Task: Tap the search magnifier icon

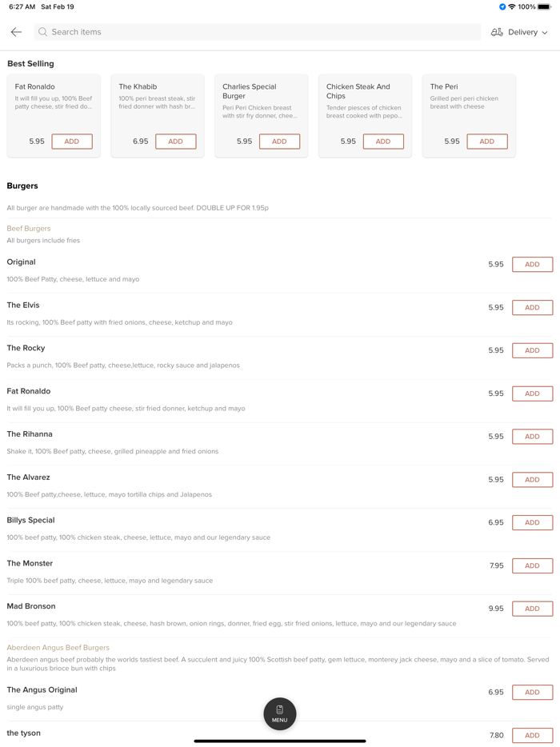Action: tap(43, 32)
